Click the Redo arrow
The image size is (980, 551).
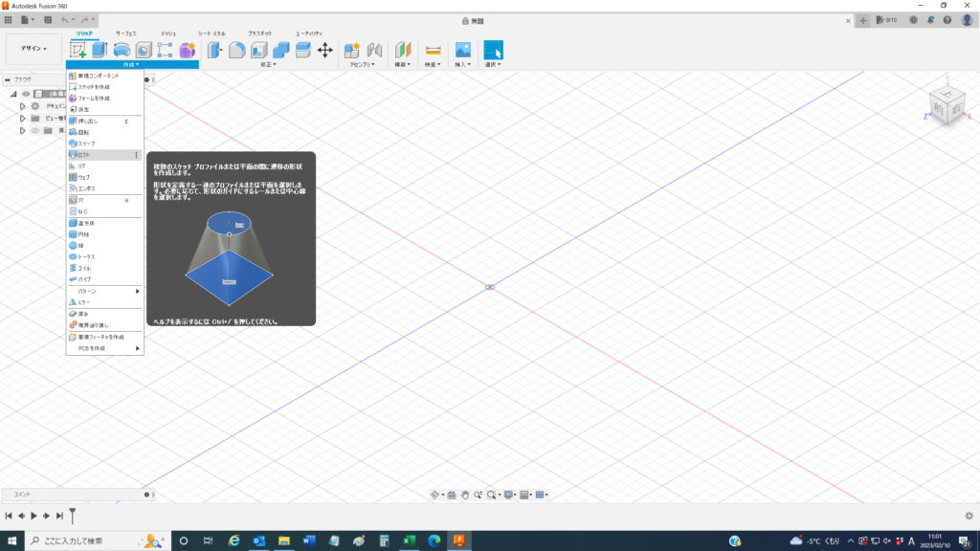coord(84,20)
